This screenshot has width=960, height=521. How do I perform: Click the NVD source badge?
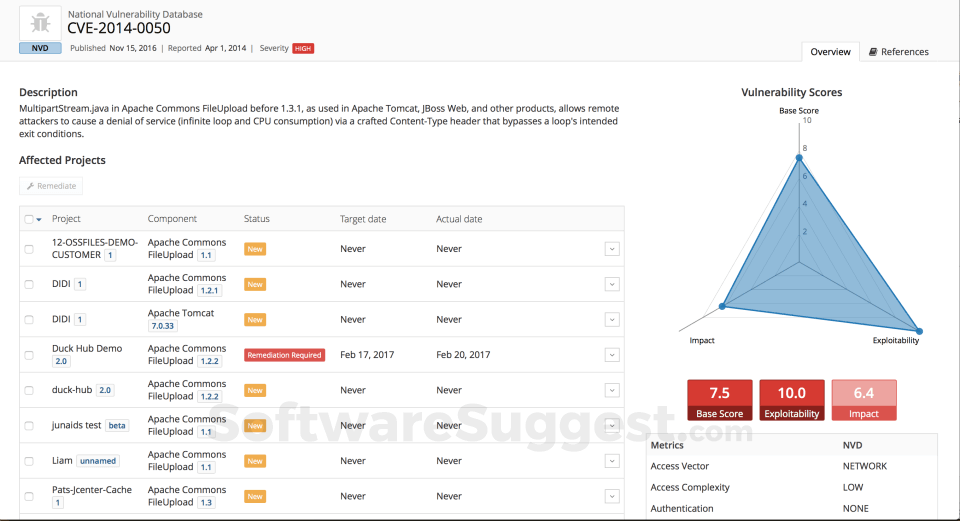point(39,48)
